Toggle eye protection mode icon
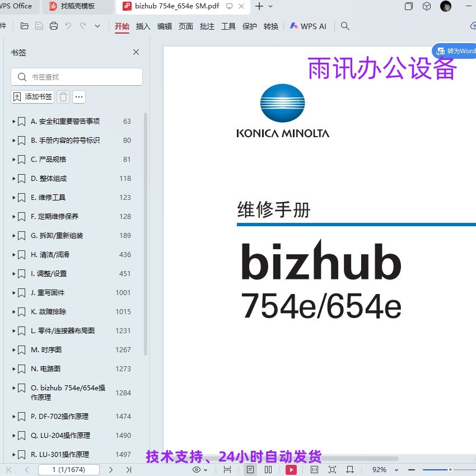Image resolution: width=476 pixels, height=476 pixels. coord(197,470)
